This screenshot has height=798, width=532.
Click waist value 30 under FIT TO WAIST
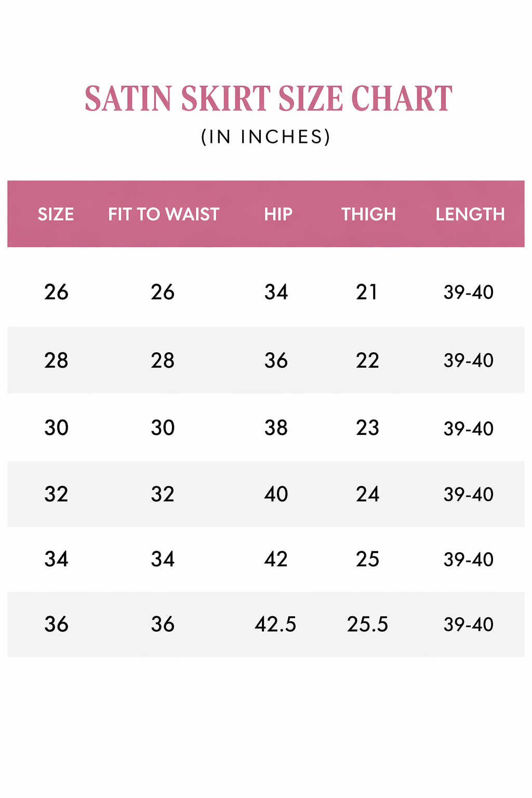click(163, 428)
